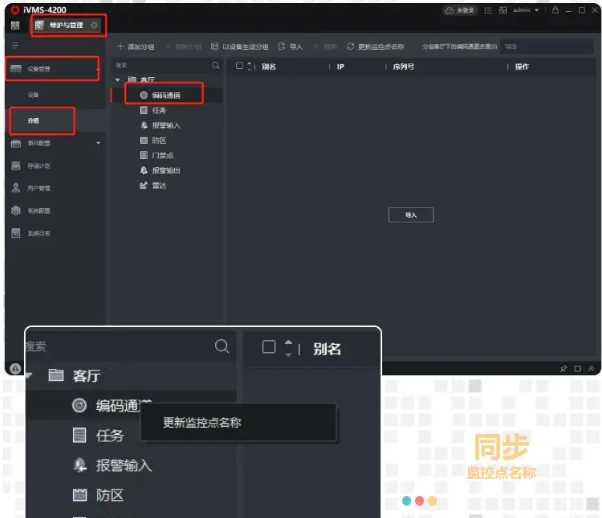
Task: Open the admin account dropdown
Action: tap(525, 10)
